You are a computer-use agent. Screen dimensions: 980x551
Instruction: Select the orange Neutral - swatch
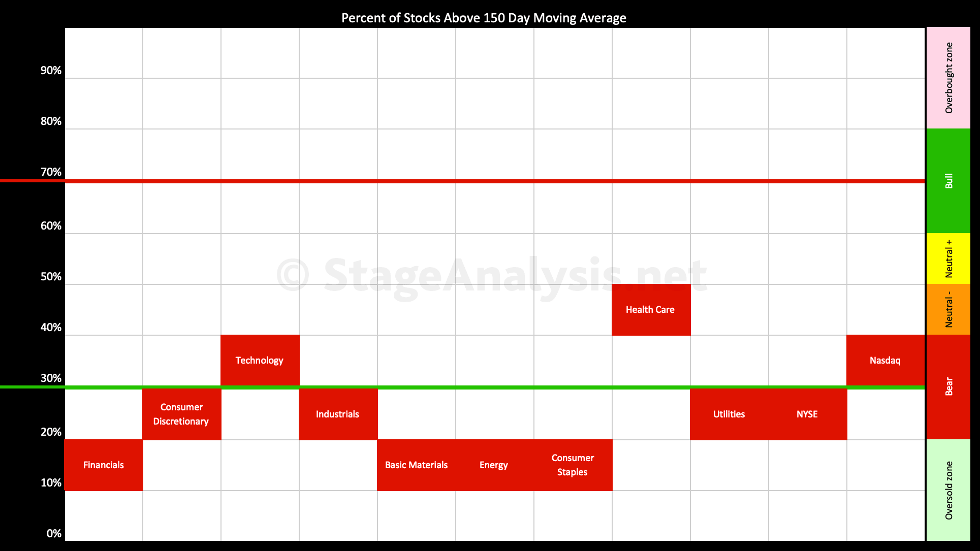(x=949, y=309)
